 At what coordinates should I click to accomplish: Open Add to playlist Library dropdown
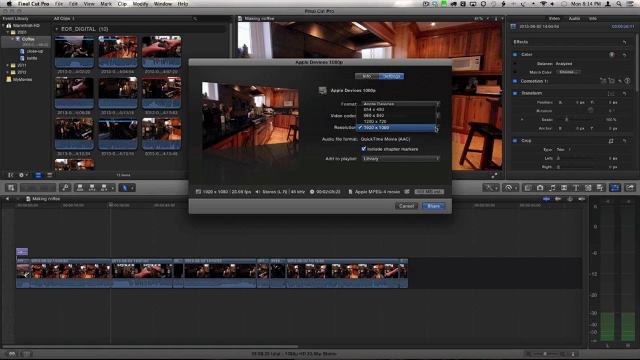400,158
